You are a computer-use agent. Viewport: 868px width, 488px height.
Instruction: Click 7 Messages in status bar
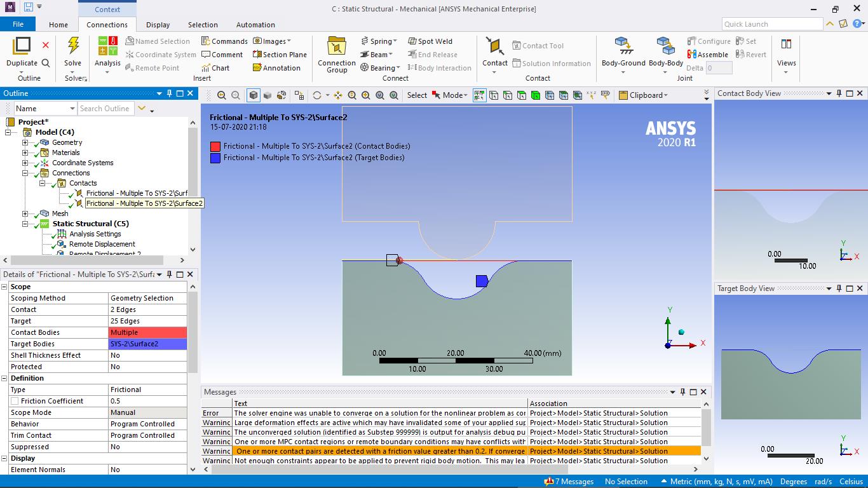(569, 482)
